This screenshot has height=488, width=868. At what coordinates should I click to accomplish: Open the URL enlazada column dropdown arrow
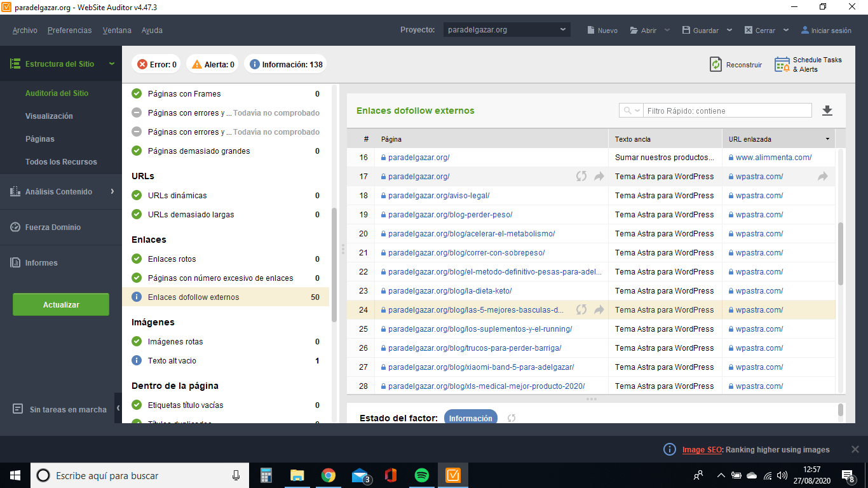(x=827, y=139)
